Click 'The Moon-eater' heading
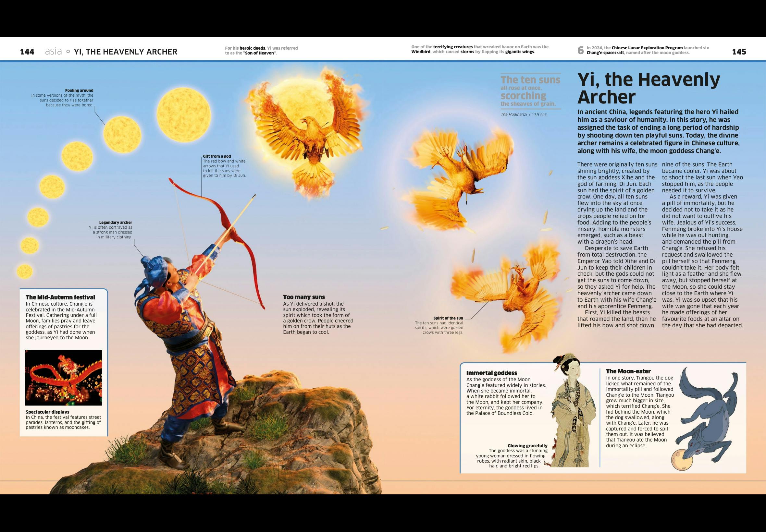 click(x=628, y=371)
